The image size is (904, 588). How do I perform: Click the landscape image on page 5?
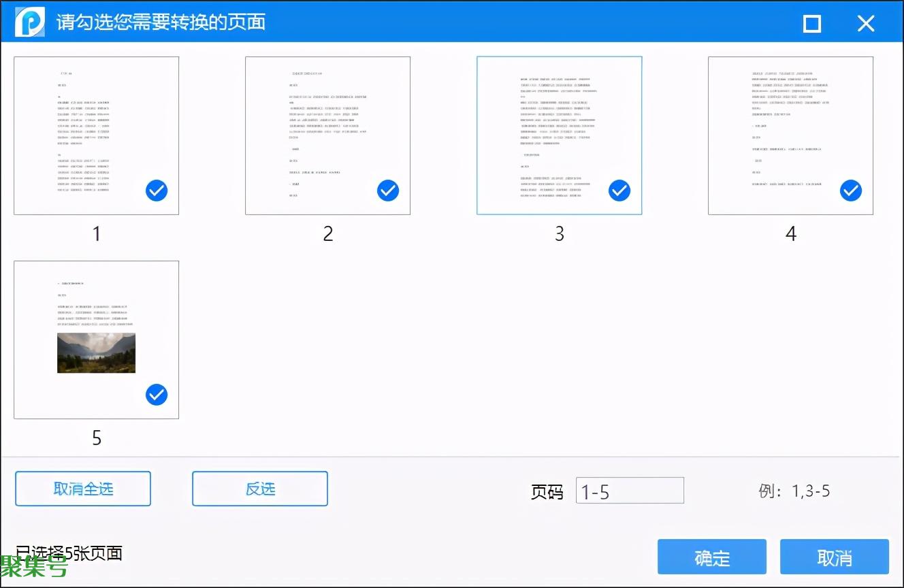coord(96,353)
